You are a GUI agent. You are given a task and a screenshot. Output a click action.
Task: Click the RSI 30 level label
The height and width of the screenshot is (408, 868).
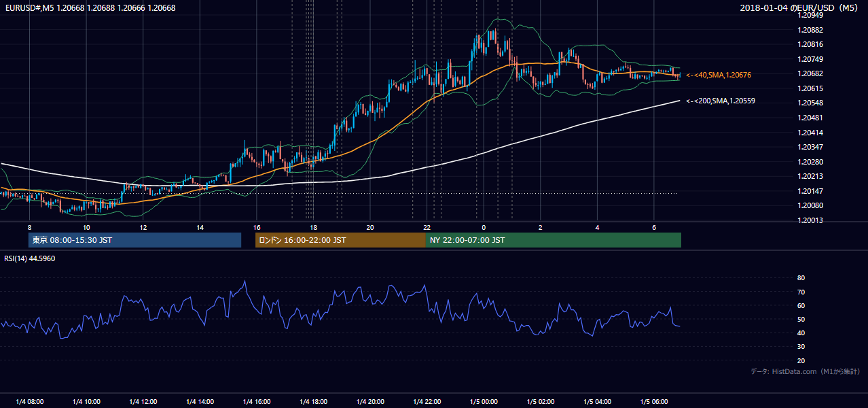point(801,347)
